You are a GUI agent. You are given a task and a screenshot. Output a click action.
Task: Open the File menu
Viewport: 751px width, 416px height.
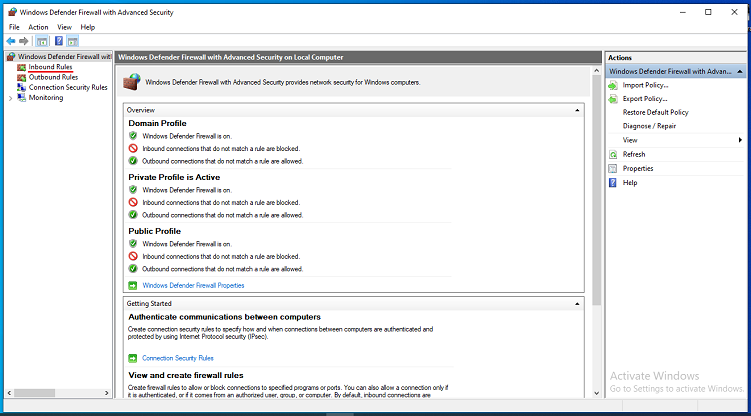[x=14, y=27]
